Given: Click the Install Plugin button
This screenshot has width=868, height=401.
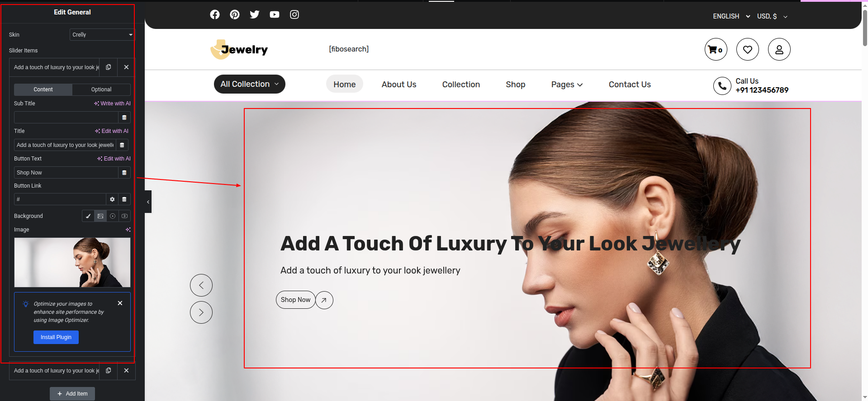Looking at the screenshot, I should [56, 337].
